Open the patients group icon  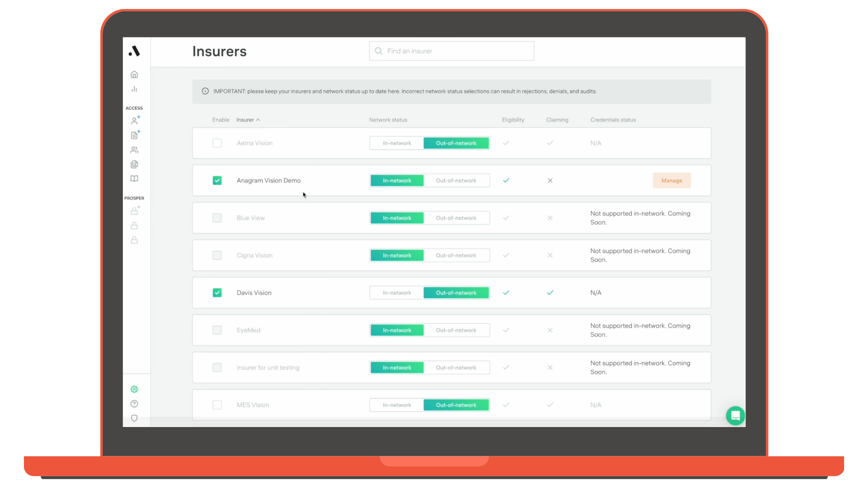coord(134,150)
